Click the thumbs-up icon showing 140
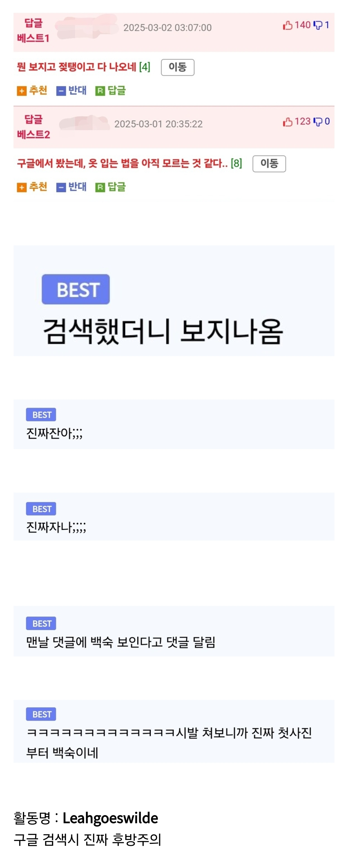 pyautogui.click(x=288, y=25)
